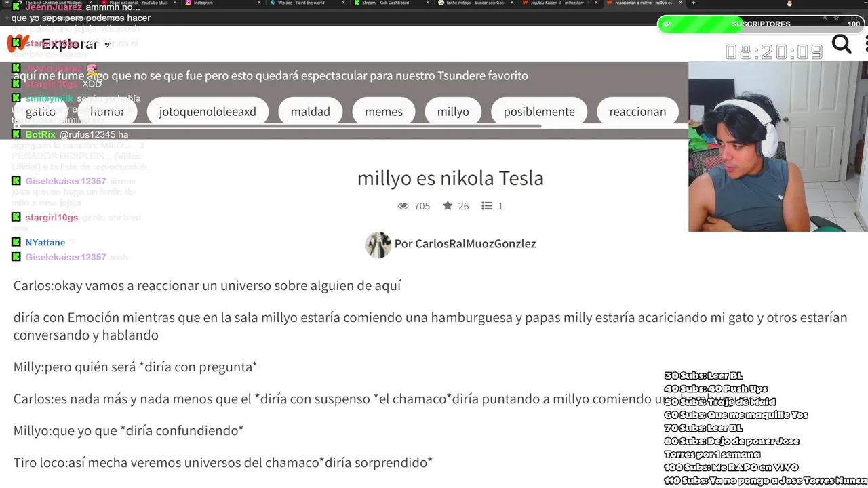Click the story title millyo es nikola Tesla
The height and width of the screenshot is (488, 868).
coord(450,178)
